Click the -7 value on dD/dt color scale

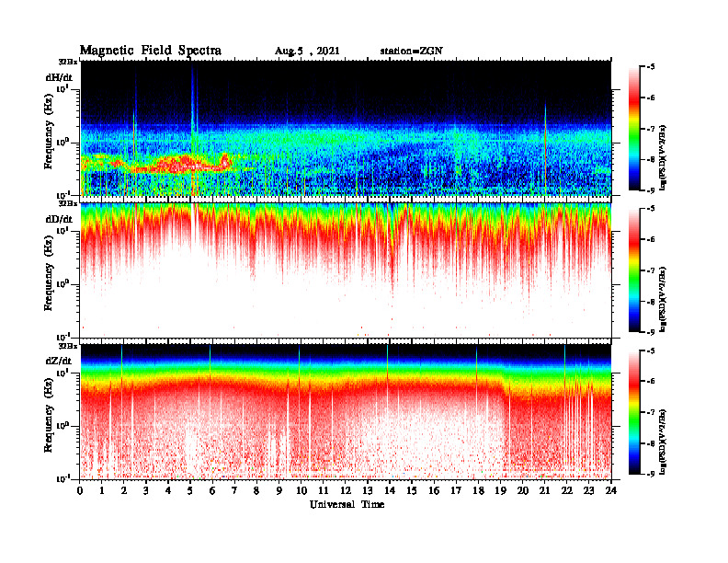click(651, 270)
